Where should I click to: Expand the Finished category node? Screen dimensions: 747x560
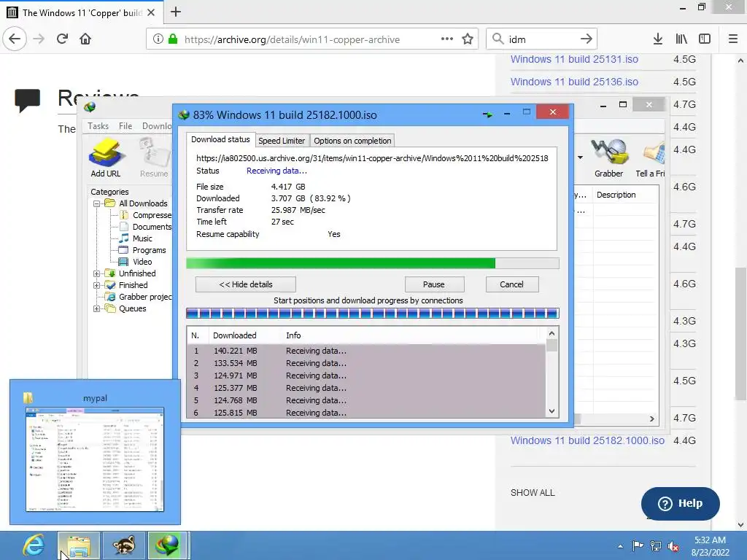pos(97,285)
